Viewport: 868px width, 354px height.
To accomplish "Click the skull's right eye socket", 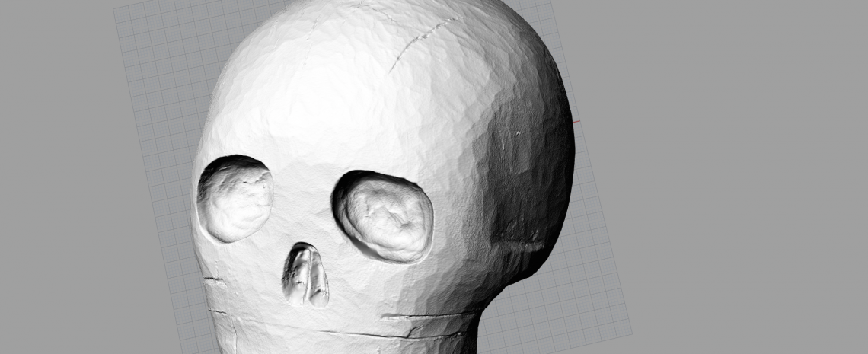I will tap(385, 215).
